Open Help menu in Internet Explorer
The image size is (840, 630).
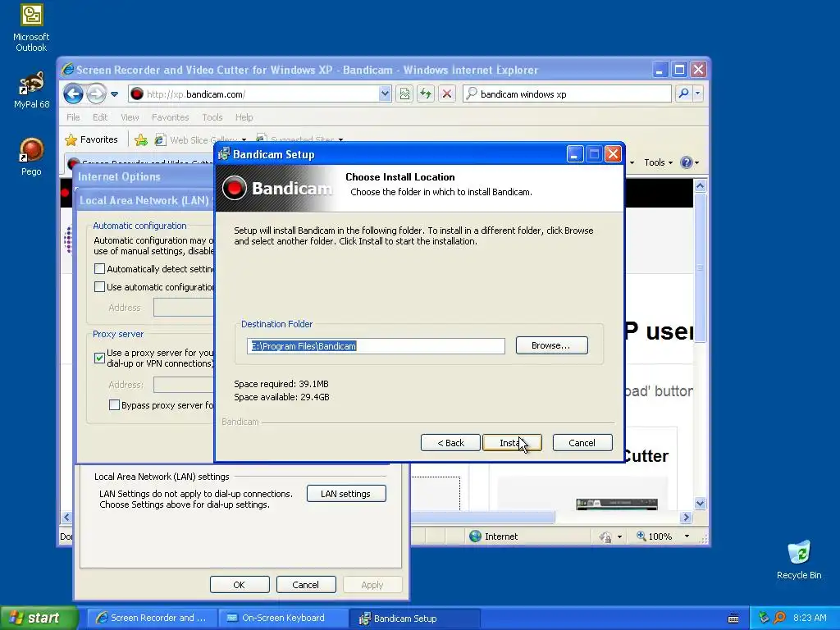(x=244, y=117)
